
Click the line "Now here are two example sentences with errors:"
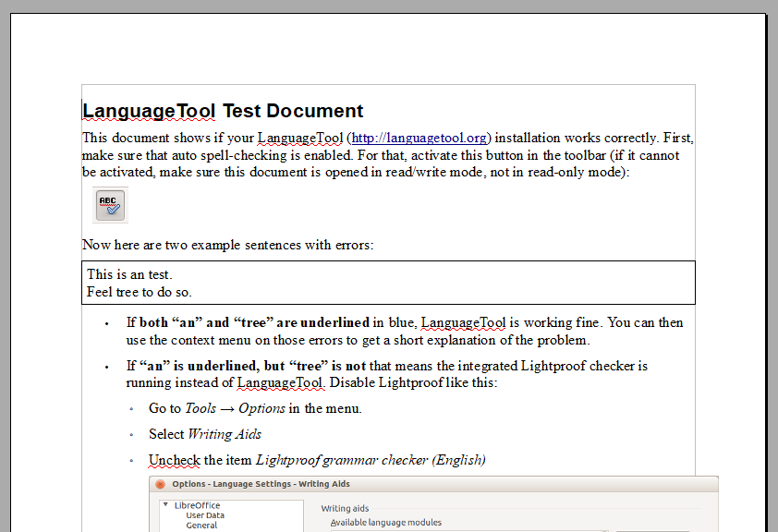coord(227,245)
